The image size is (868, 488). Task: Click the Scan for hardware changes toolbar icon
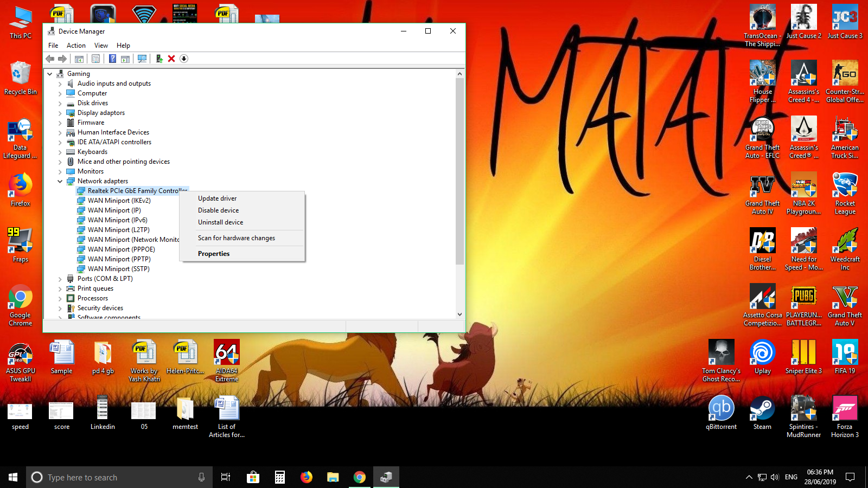142,59
